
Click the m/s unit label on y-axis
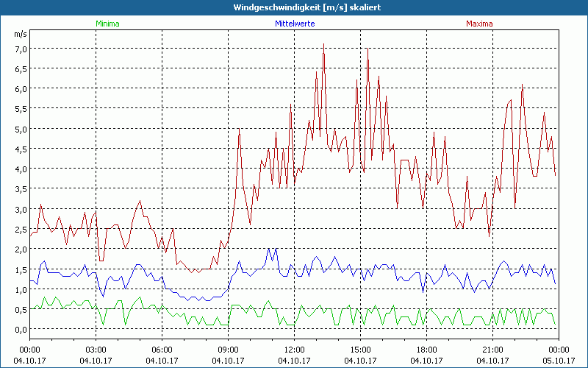19,34
